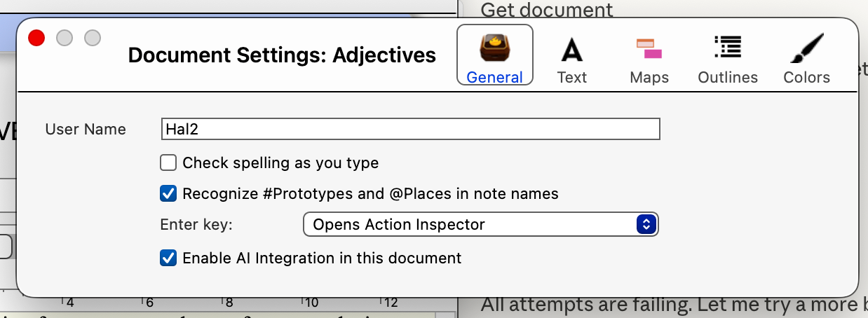Switch to the Maps settings icon
Viewport: 868px width, 318px height.
[649, 50]
